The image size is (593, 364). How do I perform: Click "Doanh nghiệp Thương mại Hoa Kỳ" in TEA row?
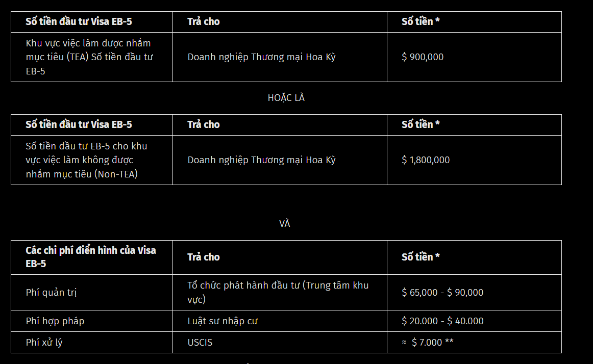tap(261, 57)
